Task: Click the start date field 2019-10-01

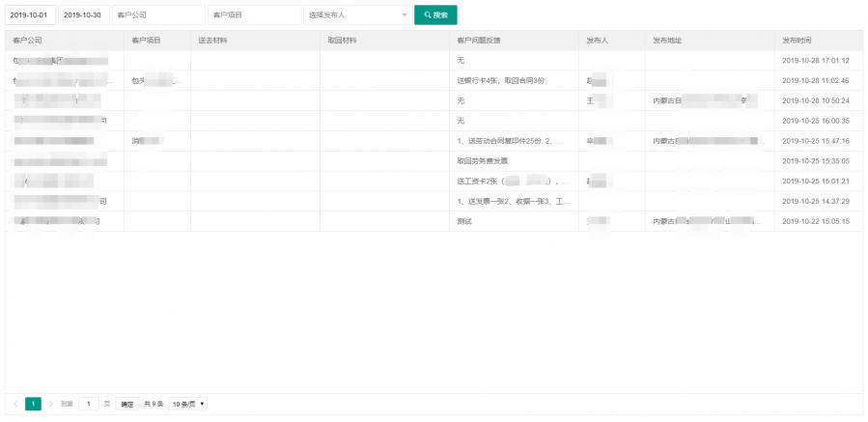Action: point(29,15)
